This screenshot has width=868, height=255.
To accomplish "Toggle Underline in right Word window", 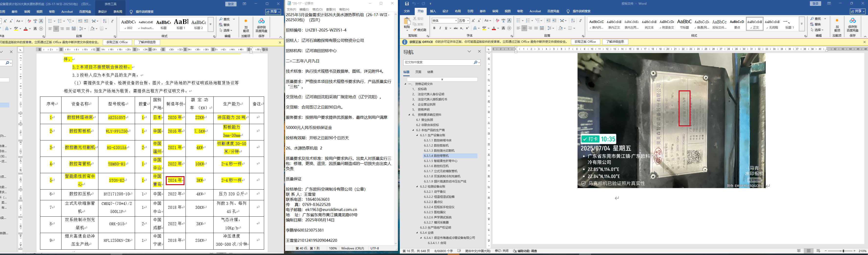I will click(446, 28).
